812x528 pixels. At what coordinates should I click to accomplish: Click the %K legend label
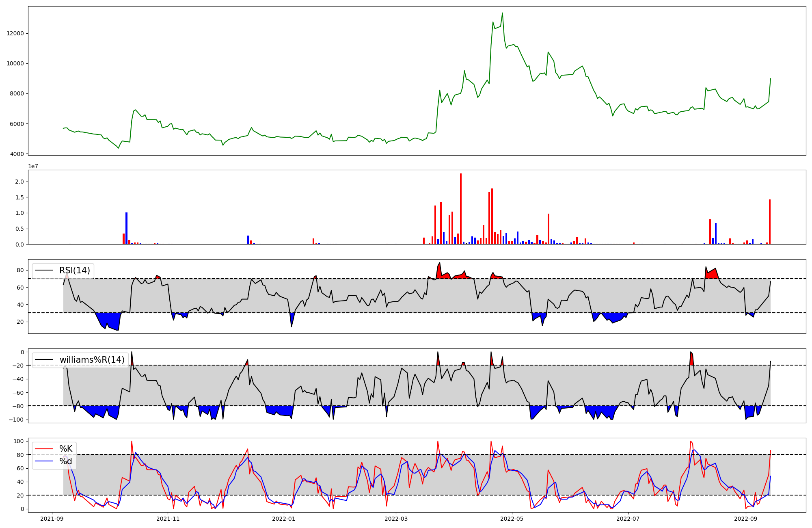coord(66,449)
